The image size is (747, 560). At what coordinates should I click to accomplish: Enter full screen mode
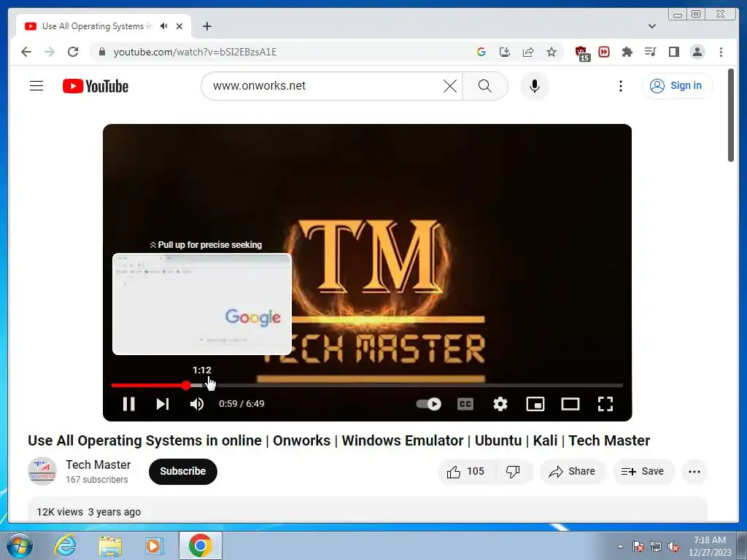605,404
